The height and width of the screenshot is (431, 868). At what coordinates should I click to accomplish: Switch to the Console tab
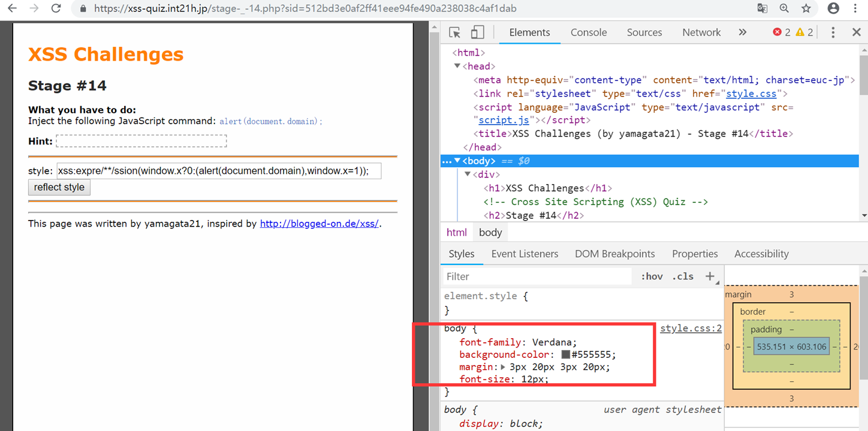coord(589,32)
